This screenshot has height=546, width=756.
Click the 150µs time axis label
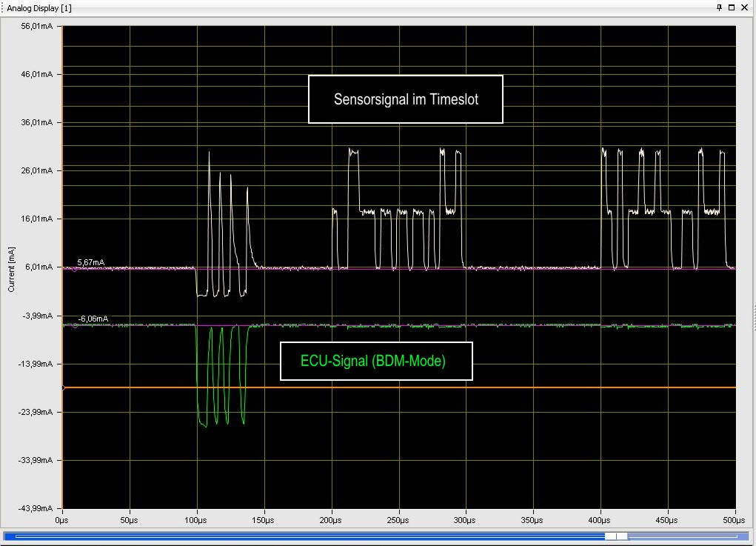tap(264, 520)
